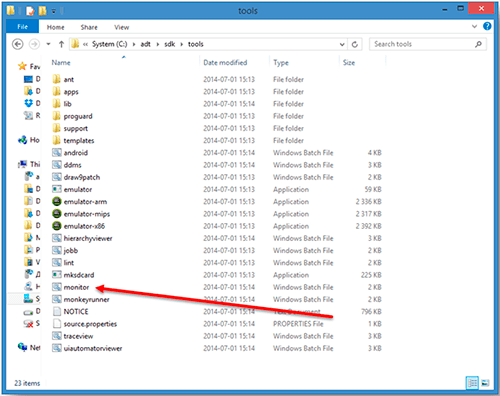Click the sdk breadcrumb in address bar
The image size is (500, 396).
(x=170, y=44)
